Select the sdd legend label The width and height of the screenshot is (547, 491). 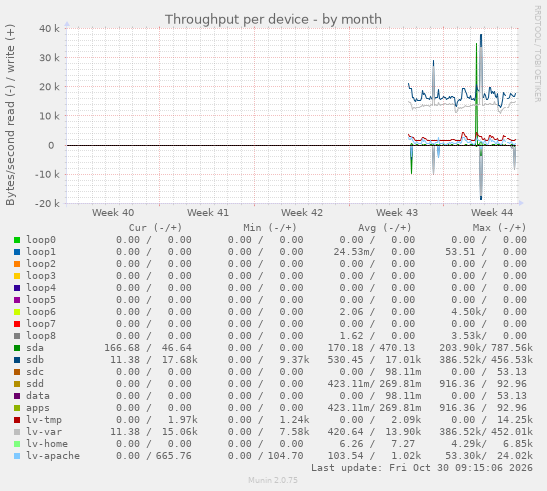35,384
